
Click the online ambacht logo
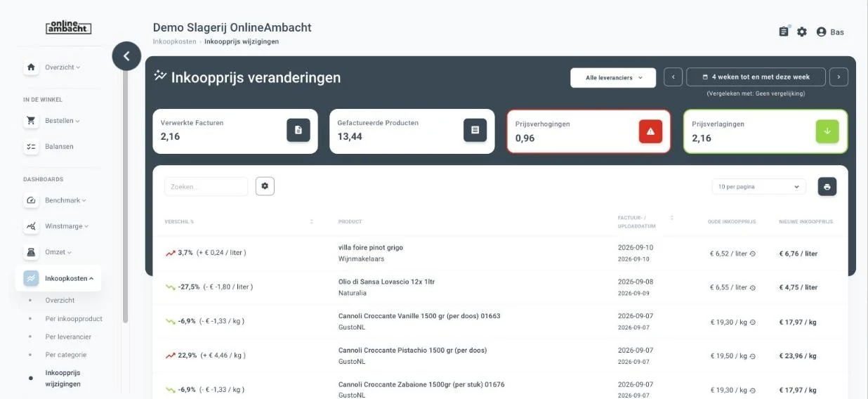pyautogui.click(x=68, y=27)
